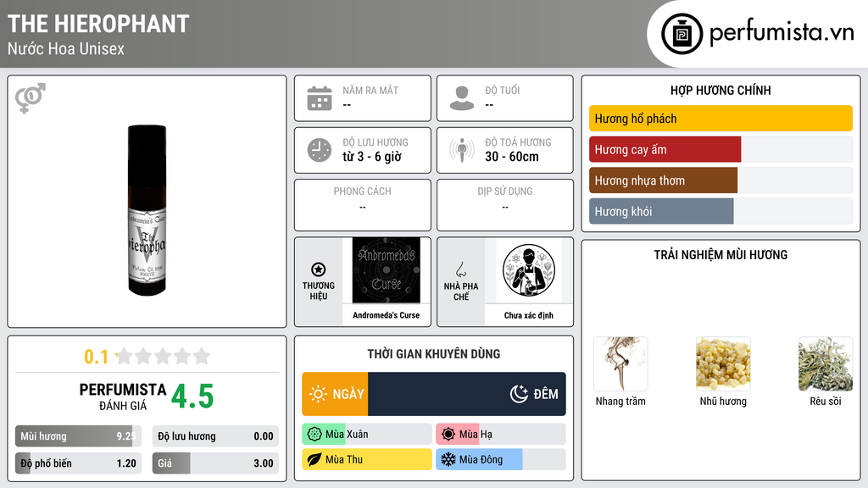Viewport: 868px width, 488px height.
Task: Click the PERFUMISTA ĐÁNH GIÁ label
Action: pyautogui.click(x=123, y=396)
